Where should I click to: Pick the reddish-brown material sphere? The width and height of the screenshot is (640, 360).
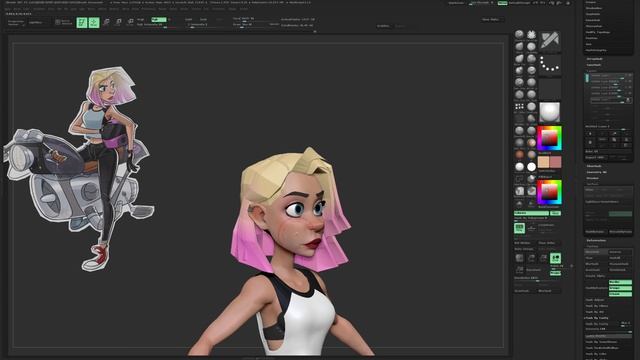519,154
